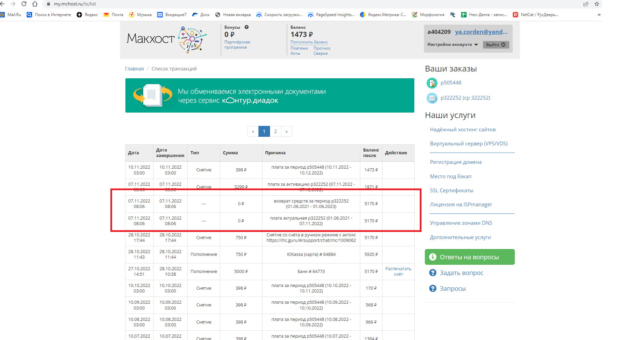Click the 'ЮКassa (карта) # 64884' cell
Screen dimensions: 644x340
click(x=311, y=254)
